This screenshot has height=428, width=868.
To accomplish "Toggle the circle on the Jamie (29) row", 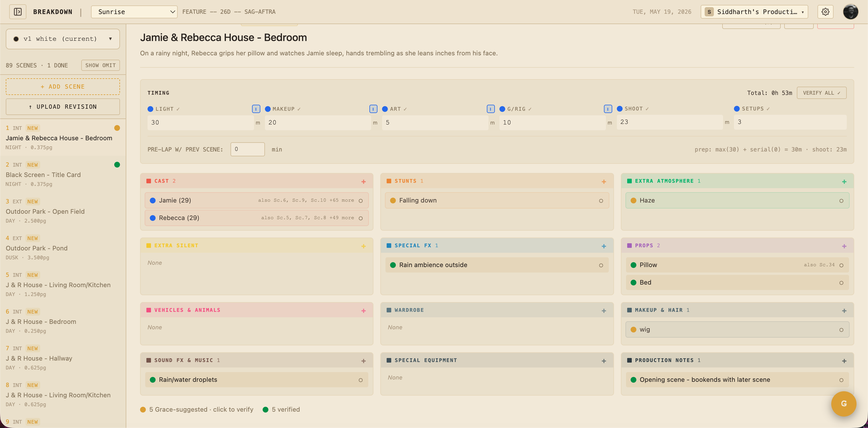I will click(360, 201).
